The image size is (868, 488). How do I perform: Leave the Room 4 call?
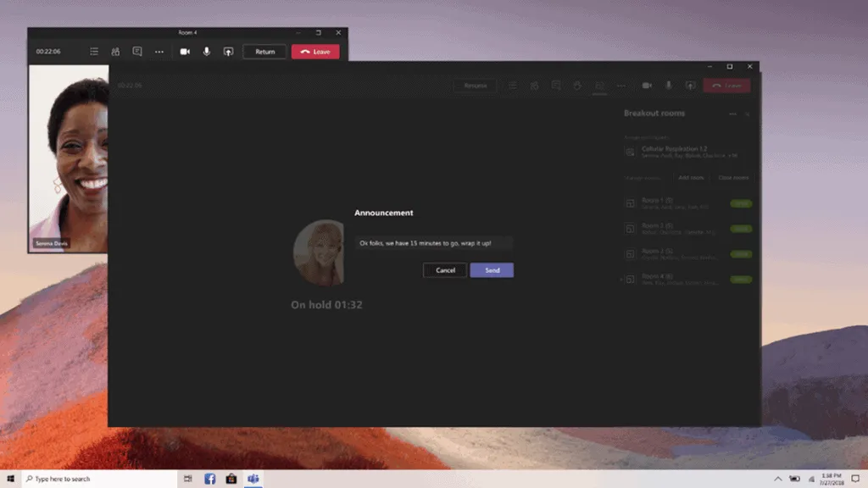315,52
